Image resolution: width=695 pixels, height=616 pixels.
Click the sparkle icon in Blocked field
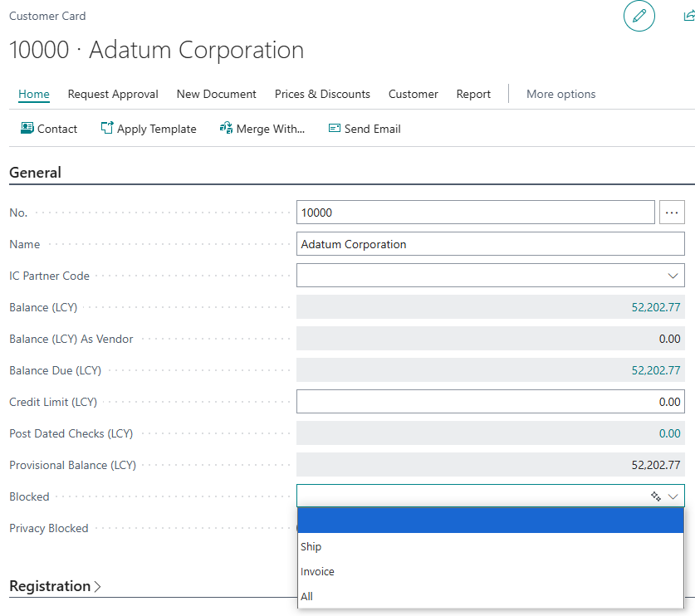[x=655, y=496]
